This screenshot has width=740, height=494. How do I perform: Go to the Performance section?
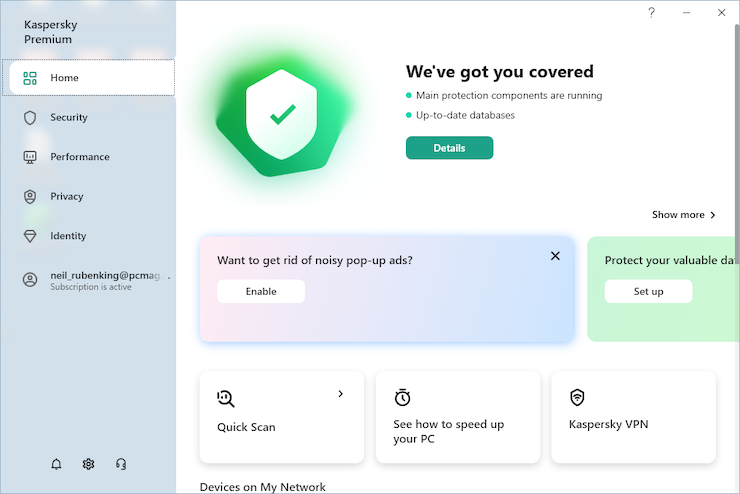tap(88, 157)
